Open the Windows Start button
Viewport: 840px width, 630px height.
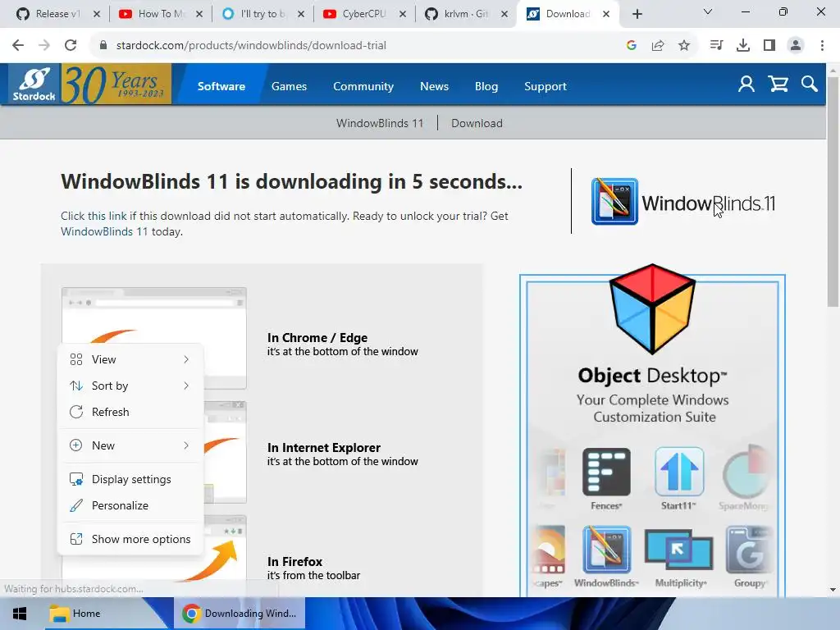20,614
